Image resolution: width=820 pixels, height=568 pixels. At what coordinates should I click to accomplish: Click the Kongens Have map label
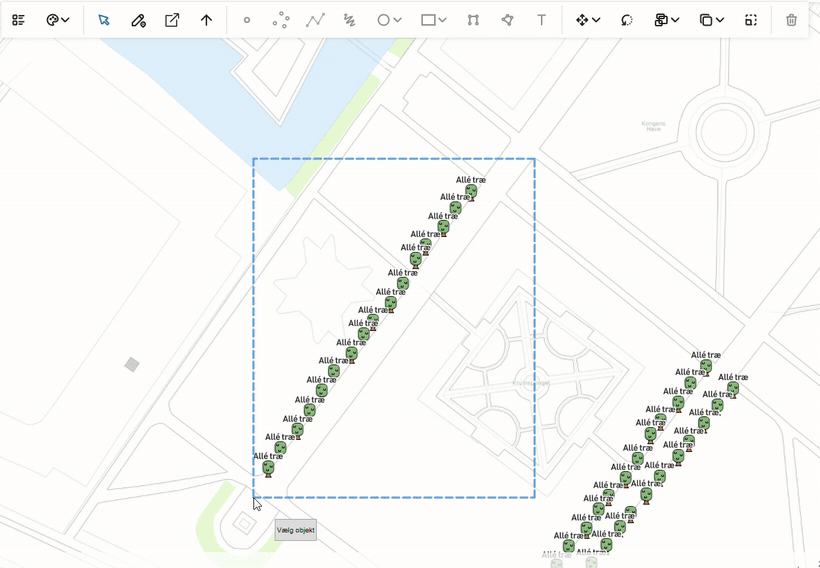tap(653, 126)
